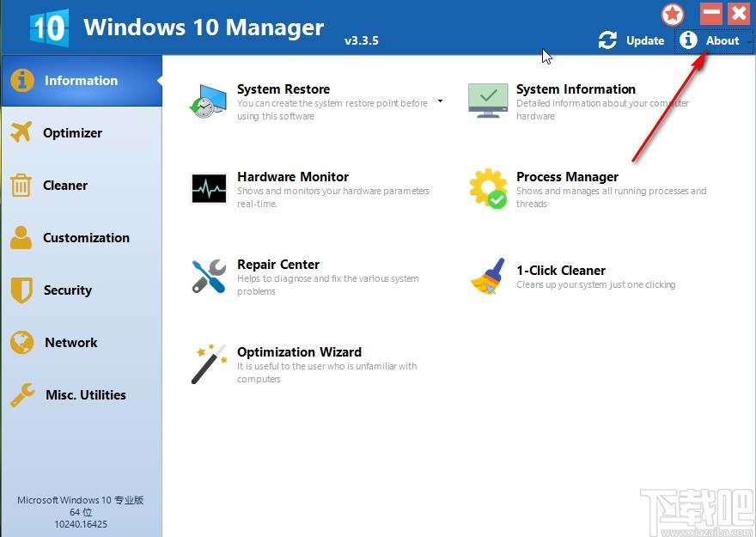756x537 pixels.
Task: Switch to the Optimizer section
Action: [75, 133]
